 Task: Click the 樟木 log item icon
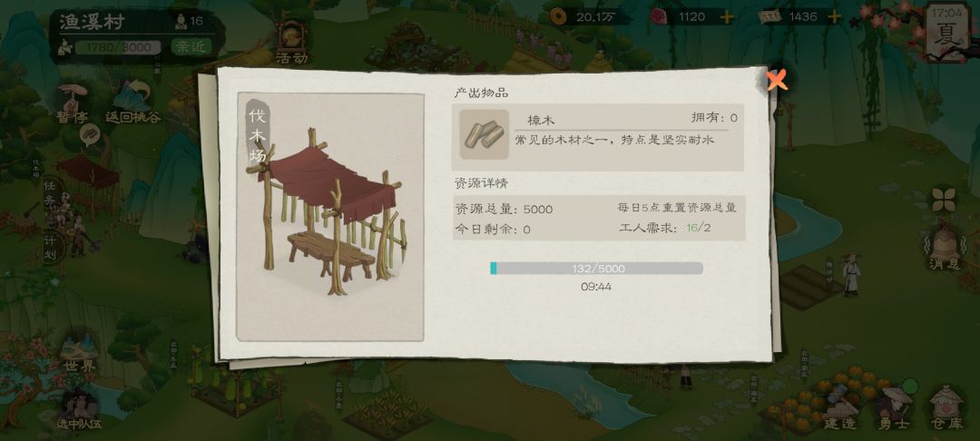pyautogui.click(x=485, y=134)
